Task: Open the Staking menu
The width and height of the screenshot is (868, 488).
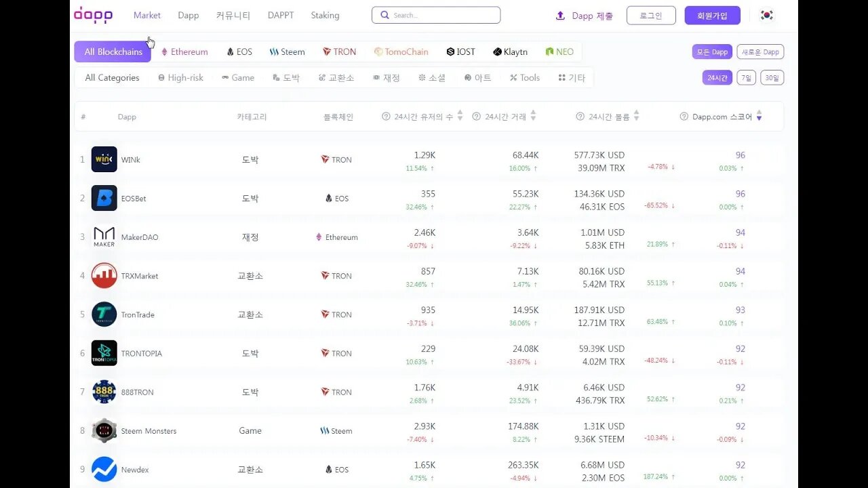Action: pyautogui.click(x=325, y=15)
